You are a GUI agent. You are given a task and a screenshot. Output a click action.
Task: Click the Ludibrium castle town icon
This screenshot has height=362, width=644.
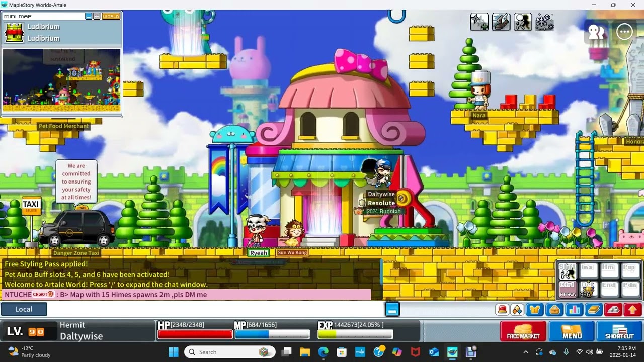pos(14,33)
